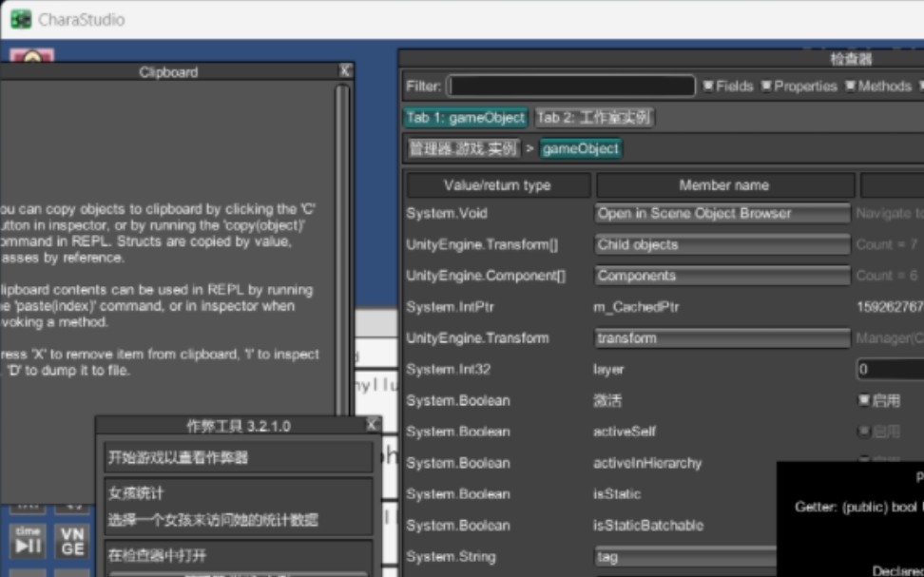The width and height of the screenshot is (924, 577).
Task: Click the System.Int32 type text
Action: 449,370
